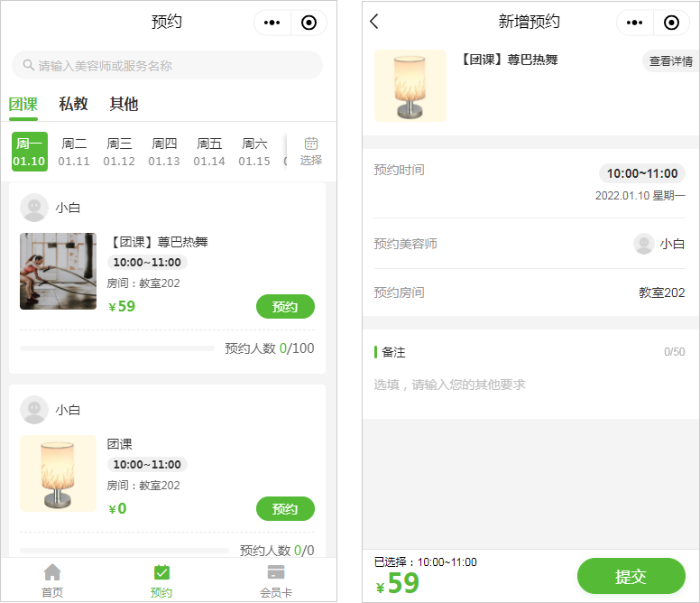Choose 周二 01.11 date
This screenshot has height=603, width=700.
[74, 152]
